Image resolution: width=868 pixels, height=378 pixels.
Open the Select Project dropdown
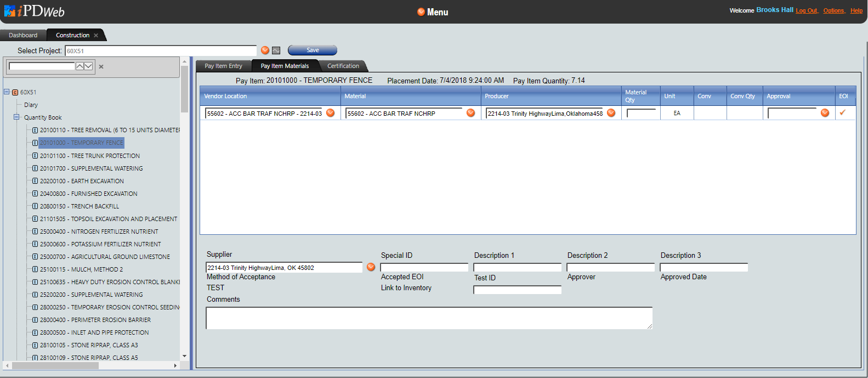(265, 50)
